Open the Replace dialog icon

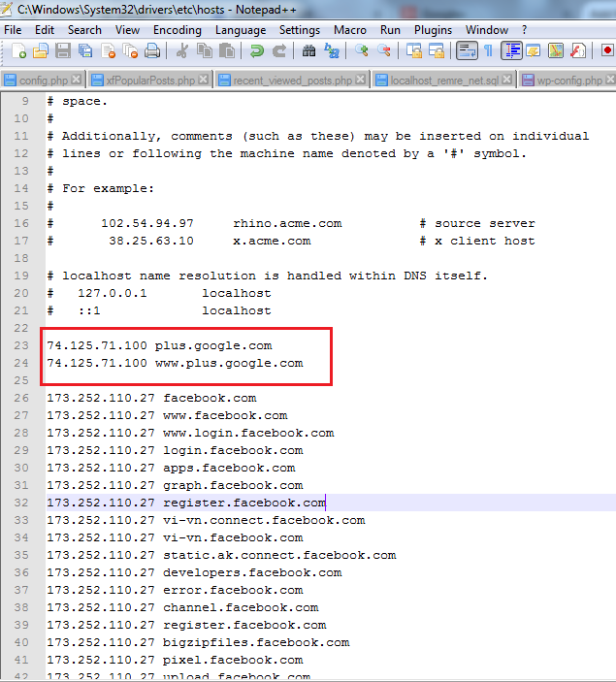332,50
